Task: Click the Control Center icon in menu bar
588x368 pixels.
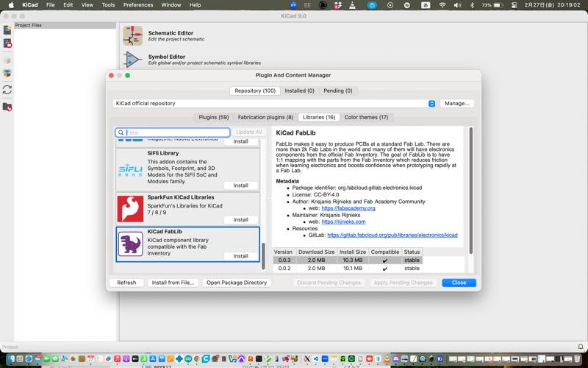Action: click(x=514, y=5)
